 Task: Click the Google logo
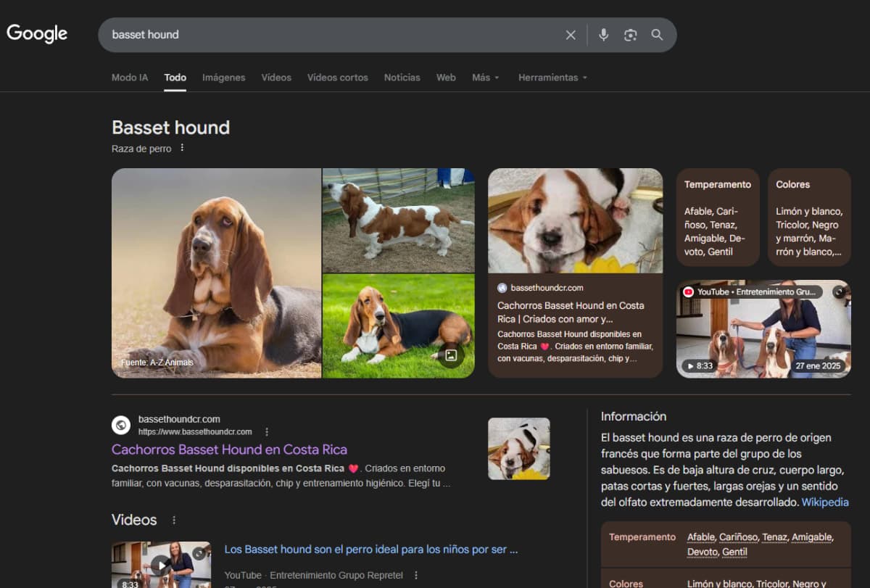coord(37,33)
